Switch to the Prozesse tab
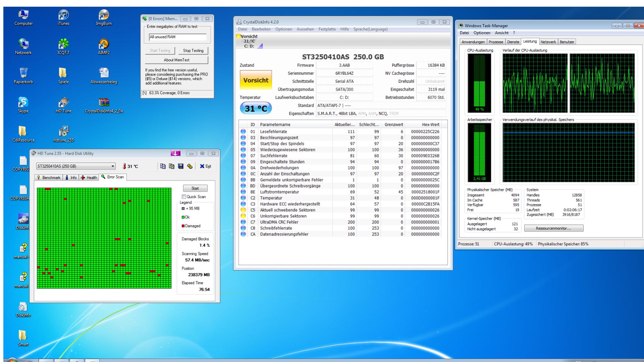The height and width of the screenshot is (362, 644). click(496, 42)
